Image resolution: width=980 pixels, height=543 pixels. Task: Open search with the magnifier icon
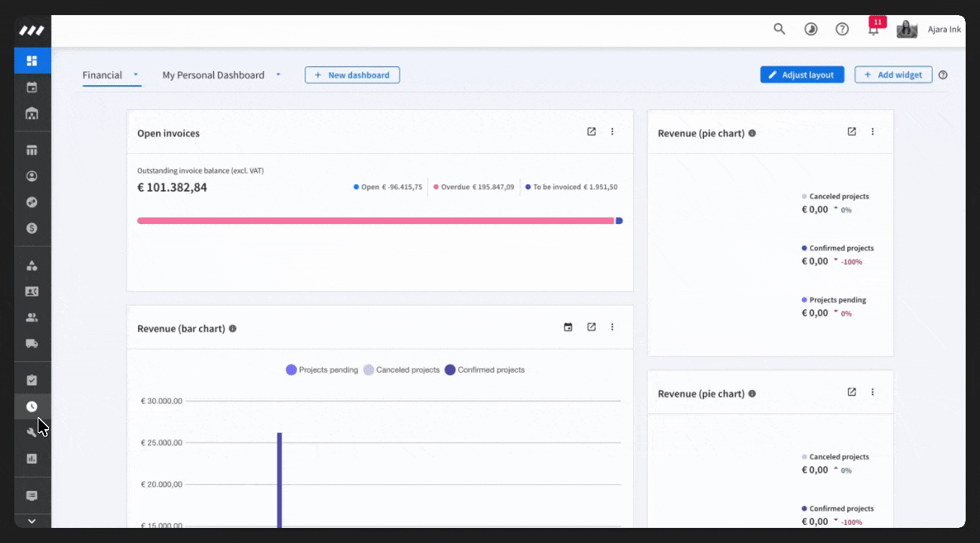click(x=779, y=29)
